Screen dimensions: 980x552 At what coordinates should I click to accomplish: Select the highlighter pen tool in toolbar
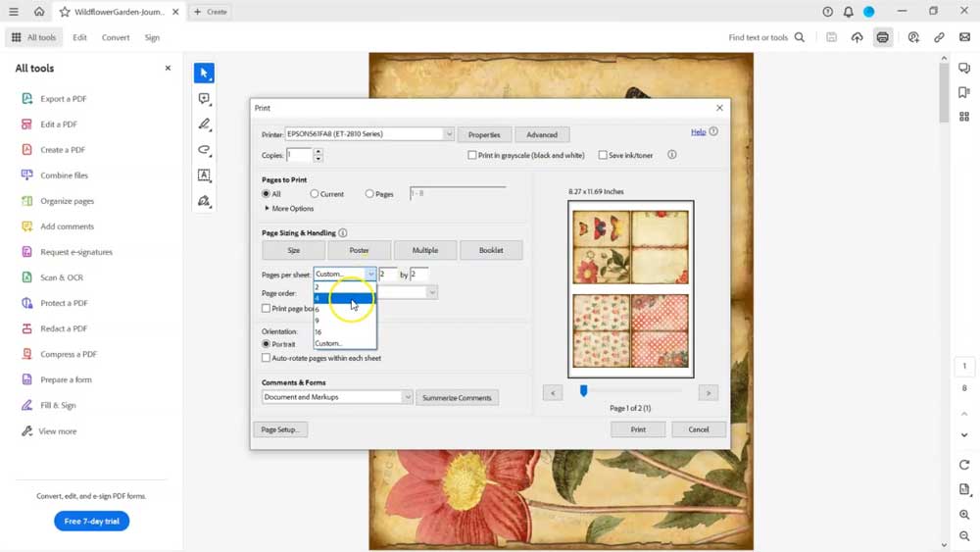[204, 125]
